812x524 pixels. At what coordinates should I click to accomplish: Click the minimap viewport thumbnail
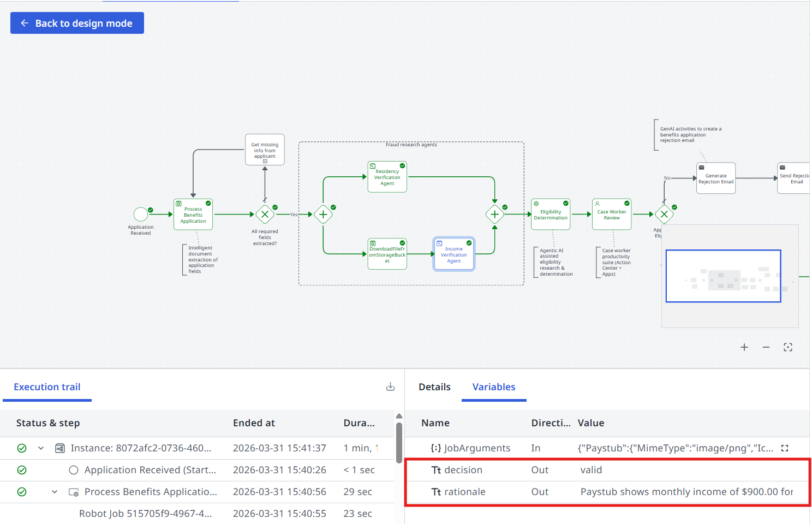point(723,276)
